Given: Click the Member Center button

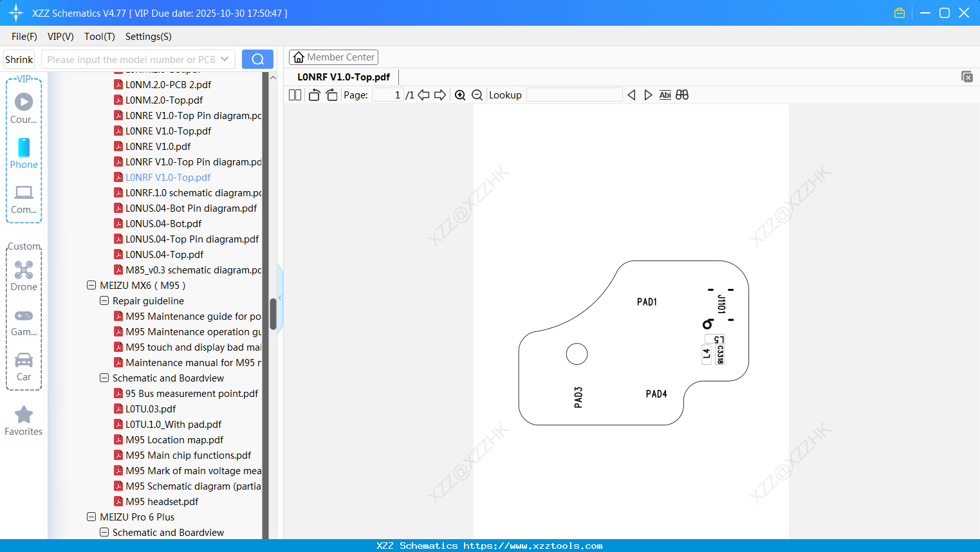Looking at the screenshot, I should (333, 57).
